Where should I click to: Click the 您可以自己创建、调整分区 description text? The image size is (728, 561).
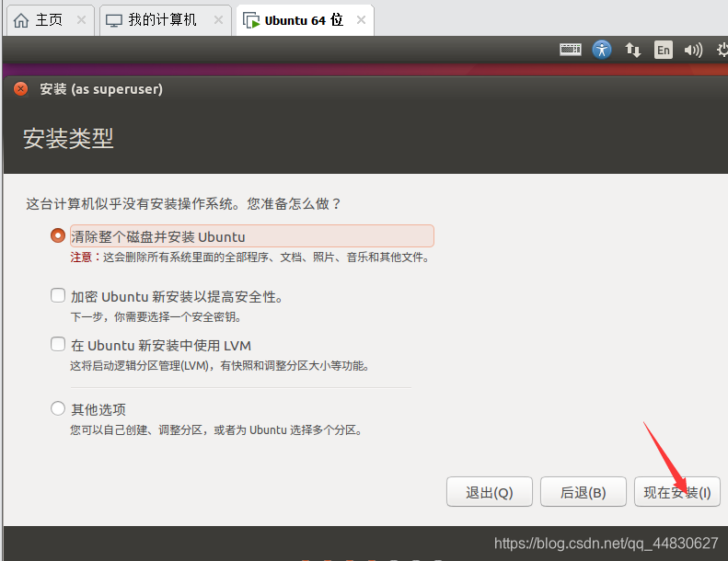[216, 430]
